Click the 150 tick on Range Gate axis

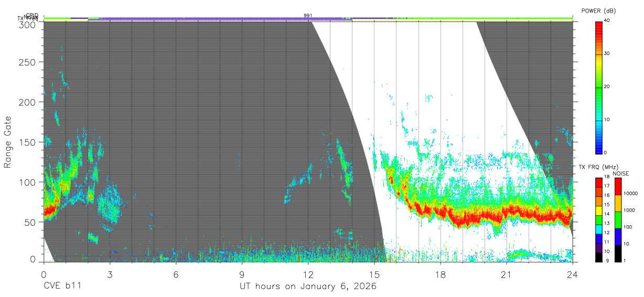27,142
